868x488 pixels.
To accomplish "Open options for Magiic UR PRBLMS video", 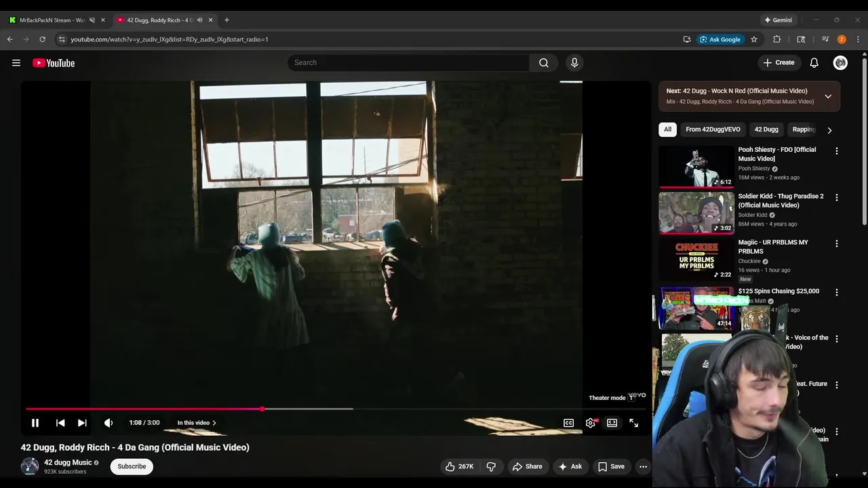I will tap(836, 243).
